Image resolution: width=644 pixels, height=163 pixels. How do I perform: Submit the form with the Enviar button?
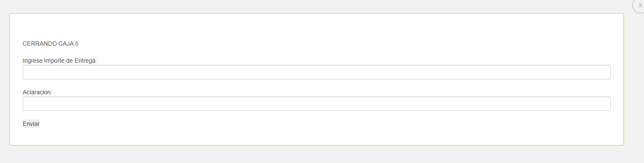click(x=31, y=124)
